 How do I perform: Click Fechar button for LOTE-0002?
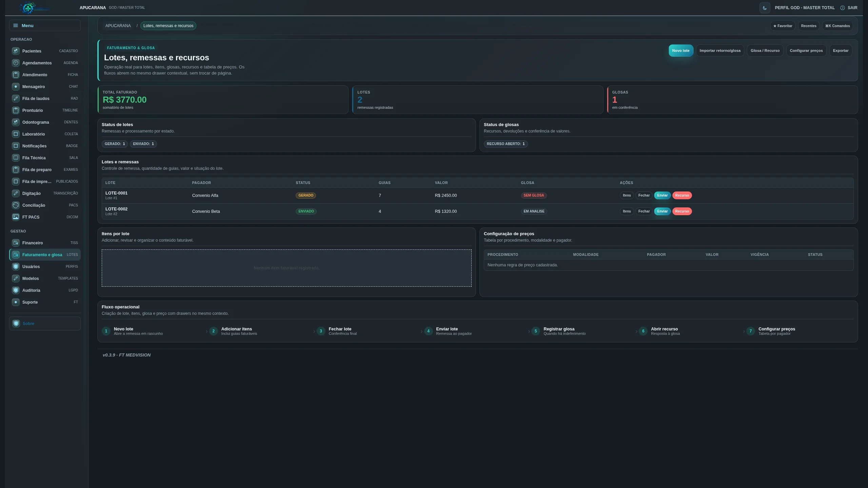(x=644, y=211)
